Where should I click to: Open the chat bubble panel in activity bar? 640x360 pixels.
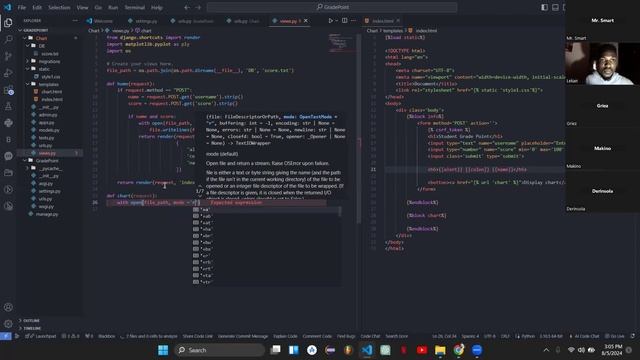8,156
